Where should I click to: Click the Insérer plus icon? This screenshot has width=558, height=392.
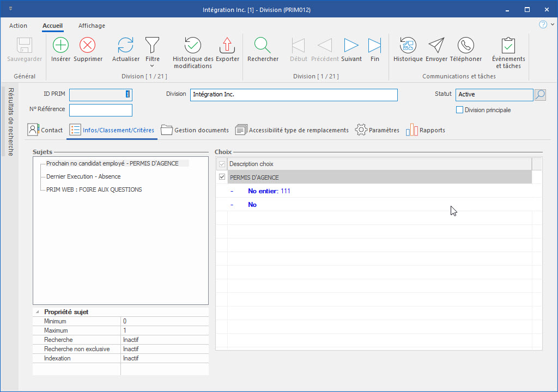(x=60, y=45)
